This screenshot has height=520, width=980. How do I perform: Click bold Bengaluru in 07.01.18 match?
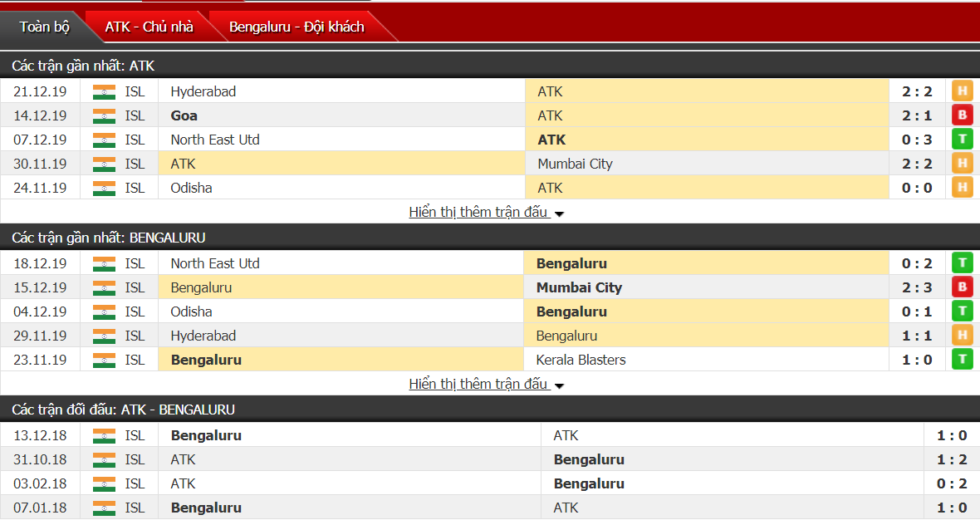coord(206,508)
